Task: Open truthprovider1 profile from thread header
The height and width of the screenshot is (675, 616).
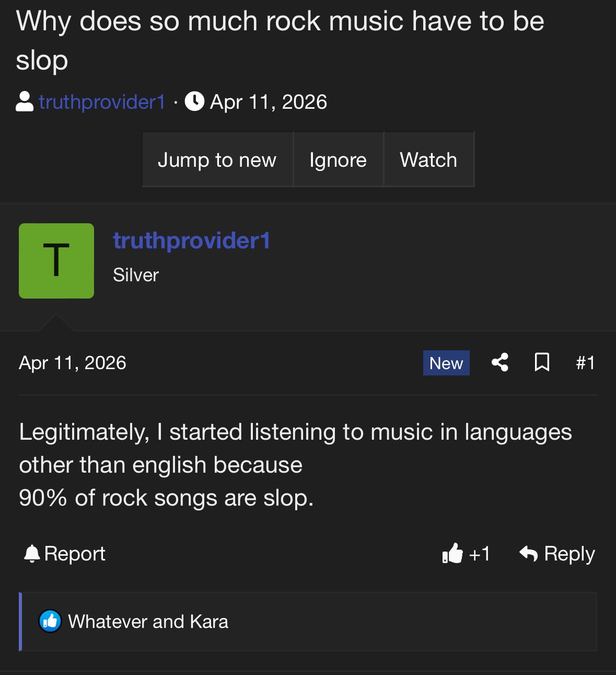Action: (102, 102)
